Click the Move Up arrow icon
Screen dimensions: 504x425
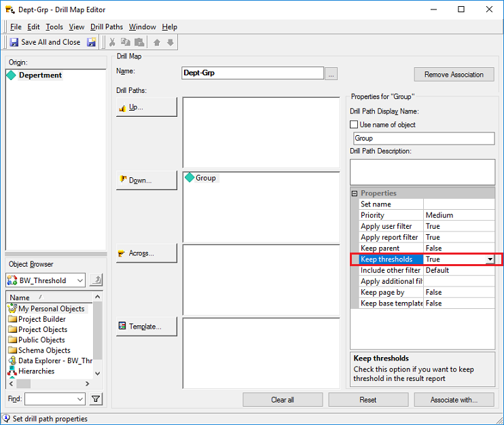(x=157, y=42)
